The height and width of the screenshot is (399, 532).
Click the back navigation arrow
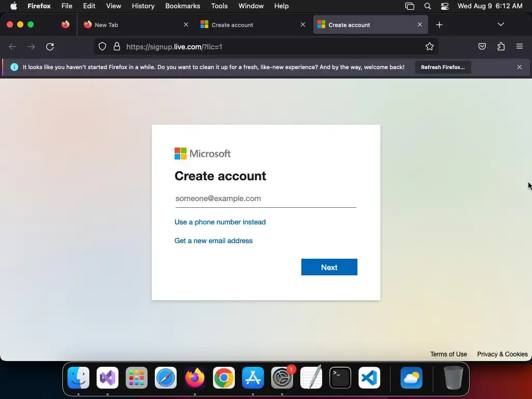coord(12,46)
